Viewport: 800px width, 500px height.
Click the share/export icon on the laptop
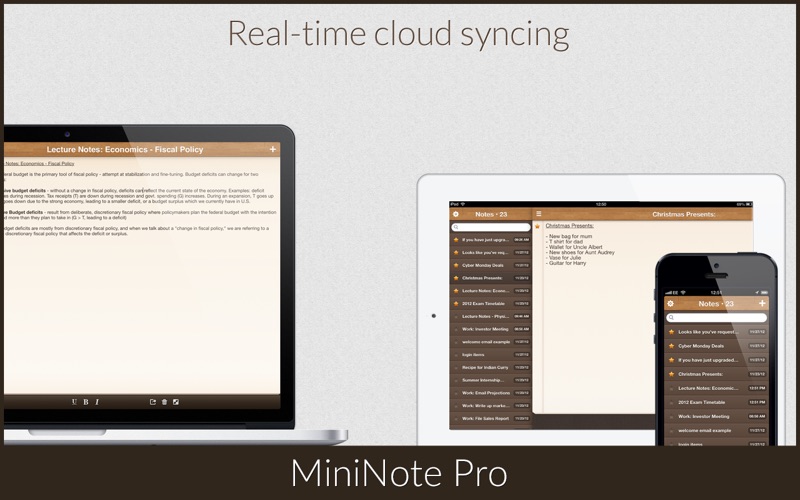point(153,402)
